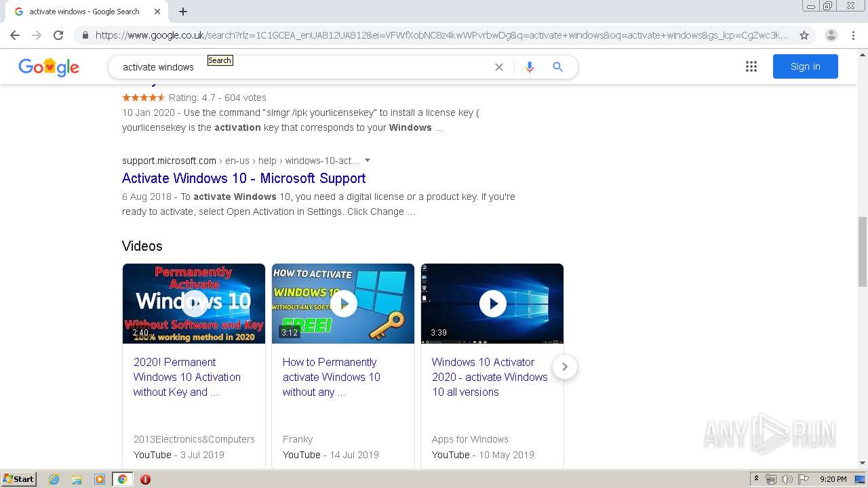
Task: Open the network tray icon
Action: 771,479
